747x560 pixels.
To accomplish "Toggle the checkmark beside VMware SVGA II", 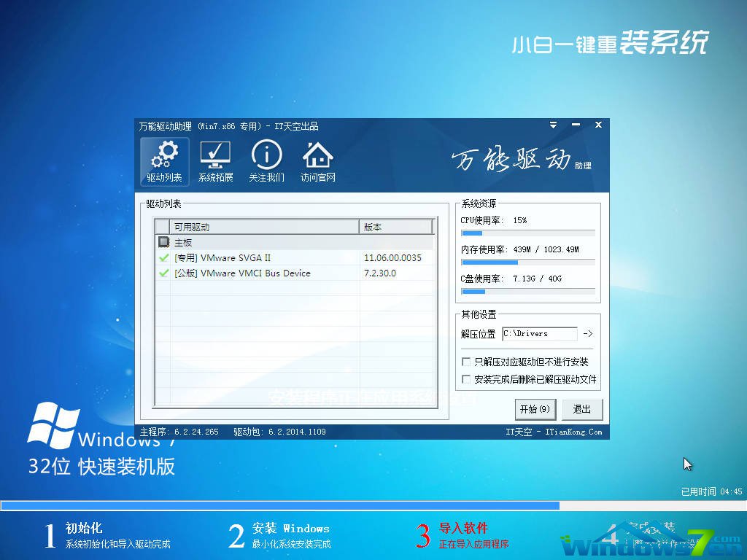I will (x=163, y=257).
